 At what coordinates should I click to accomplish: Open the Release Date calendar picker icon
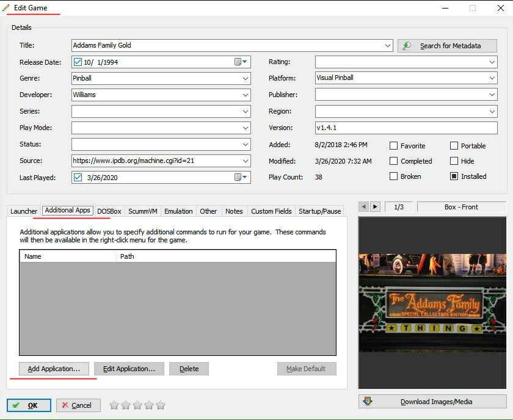point(241,62)
